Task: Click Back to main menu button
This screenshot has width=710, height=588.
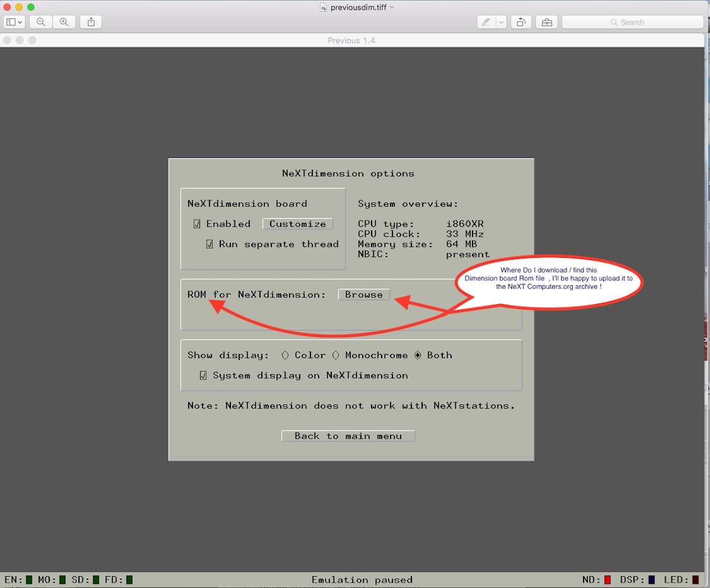Action: pos(348,436)
